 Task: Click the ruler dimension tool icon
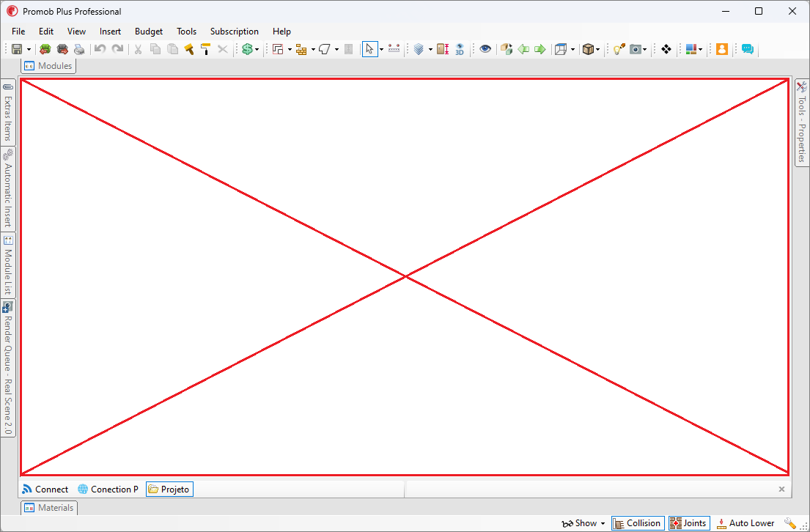pyautogui.click(x=394, y=49)
